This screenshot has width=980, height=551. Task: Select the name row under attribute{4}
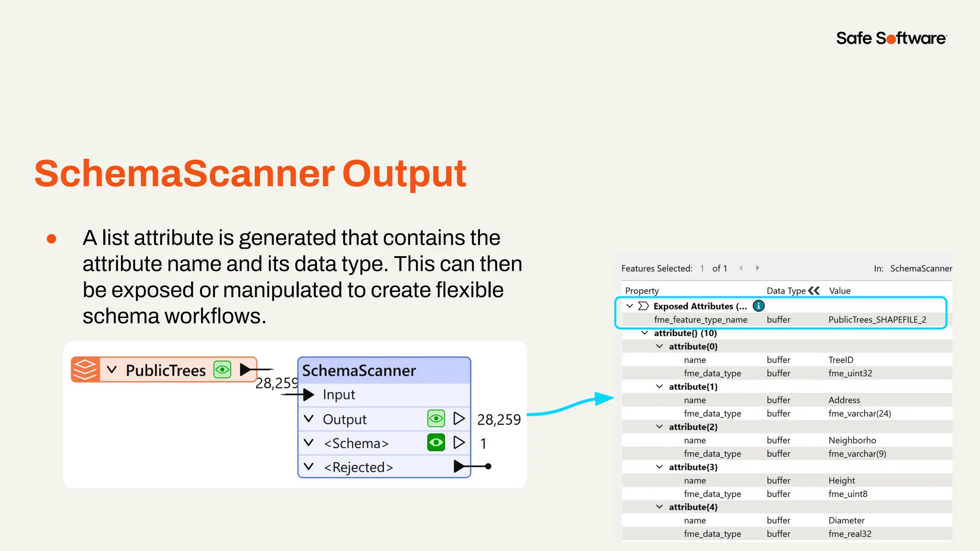click(x=787, y=520)
